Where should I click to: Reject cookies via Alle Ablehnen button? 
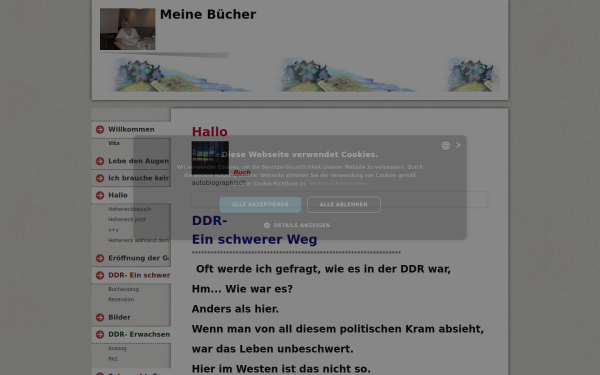click(x=344, y=205)
